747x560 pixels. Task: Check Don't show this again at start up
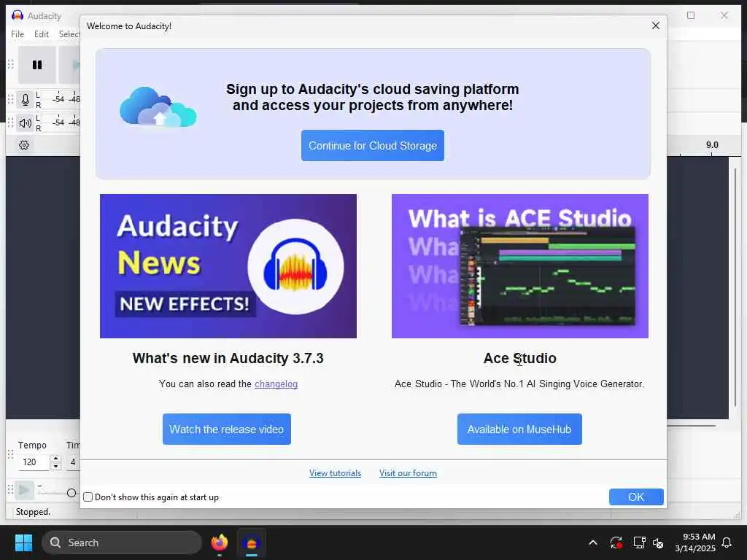(88, 497)
